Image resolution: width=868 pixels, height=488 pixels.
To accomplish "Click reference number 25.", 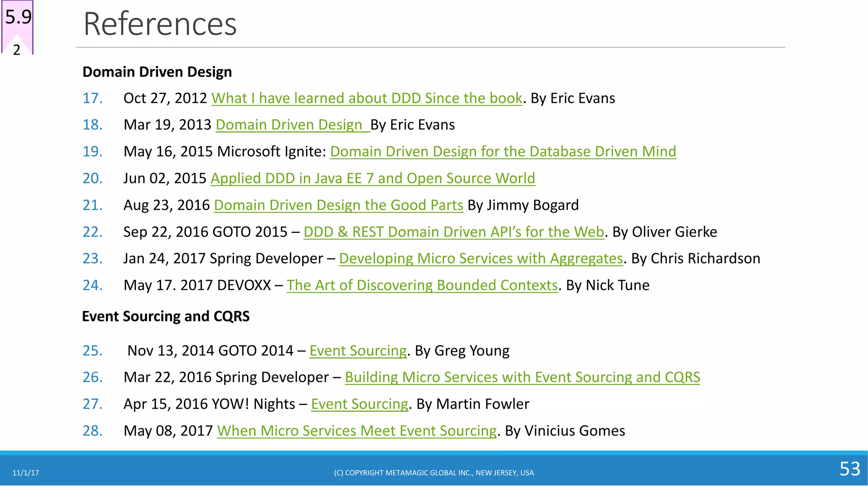I will pyautogui.click(x=92, y=351).
